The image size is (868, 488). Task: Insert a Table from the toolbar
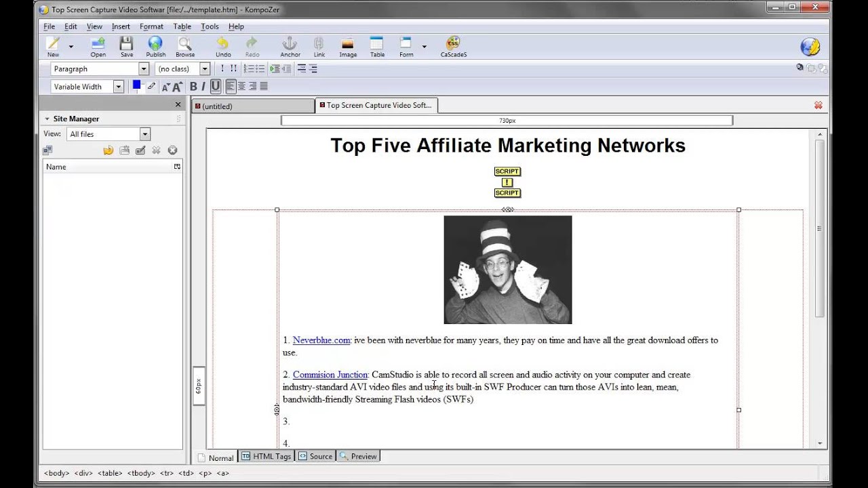pos(377,46)
